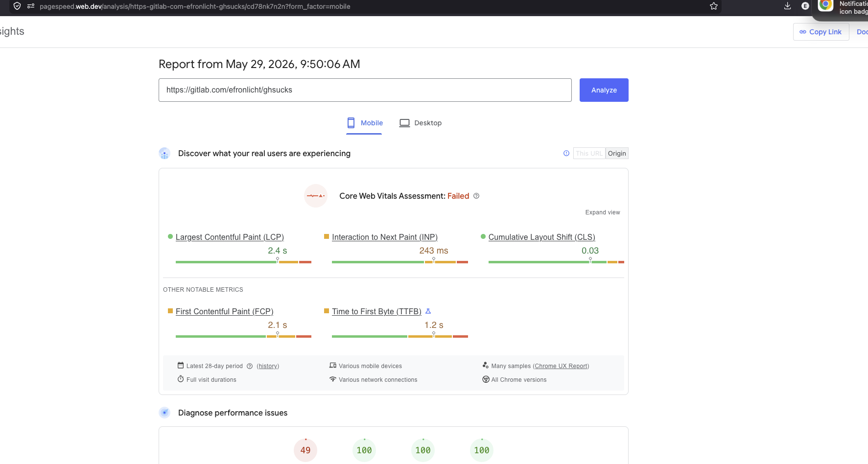Screen dimensions: 868x464
Task: Click the INP distribution bar
Action: [400, 262]
